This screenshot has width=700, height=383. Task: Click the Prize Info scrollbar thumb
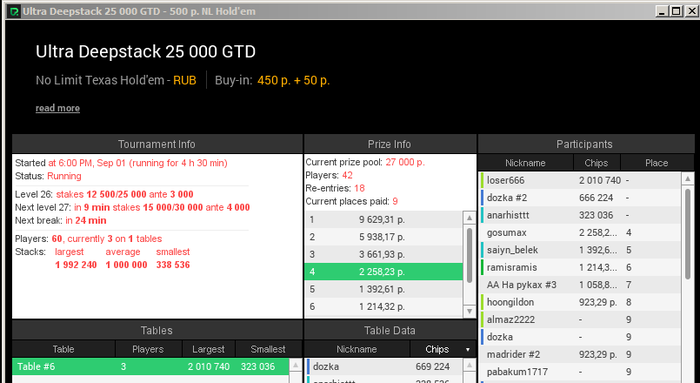point(469,255)
